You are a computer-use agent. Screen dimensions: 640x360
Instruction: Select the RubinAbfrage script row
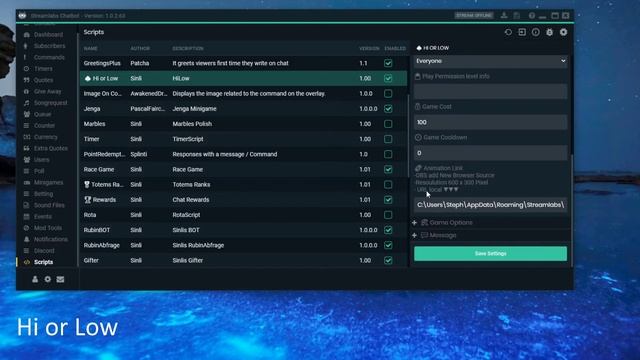point(243,245)
